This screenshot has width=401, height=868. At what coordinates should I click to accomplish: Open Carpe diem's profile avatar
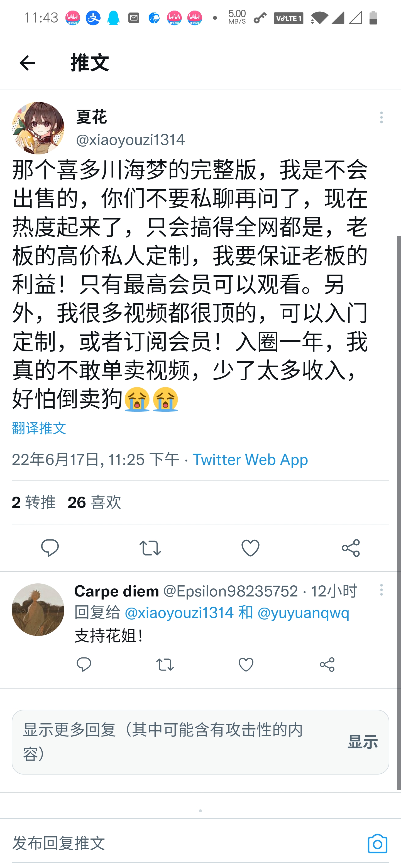(38, 610)
